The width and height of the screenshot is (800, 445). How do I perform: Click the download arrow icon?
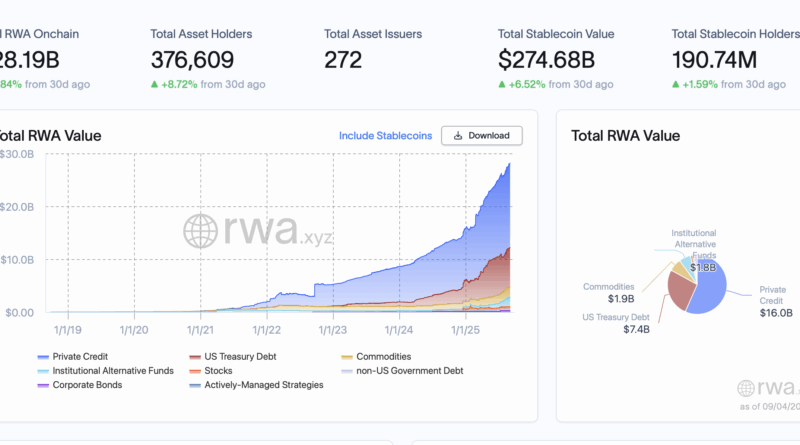click(458, 136)
